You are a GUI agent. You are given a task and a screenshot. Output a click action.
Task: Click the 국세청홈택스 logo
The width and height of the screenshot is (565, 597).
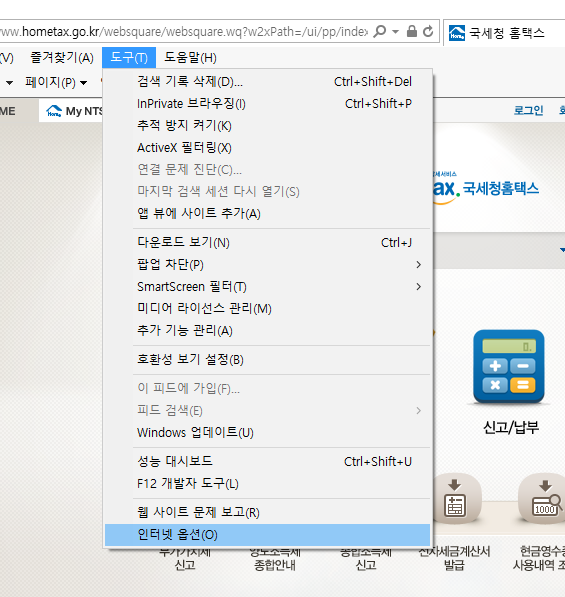click(x=486, y=188)
